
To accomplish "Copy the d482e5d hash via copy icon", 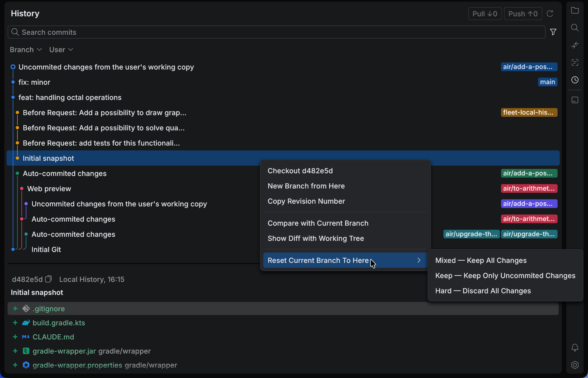I will click(x=48, y=279).
